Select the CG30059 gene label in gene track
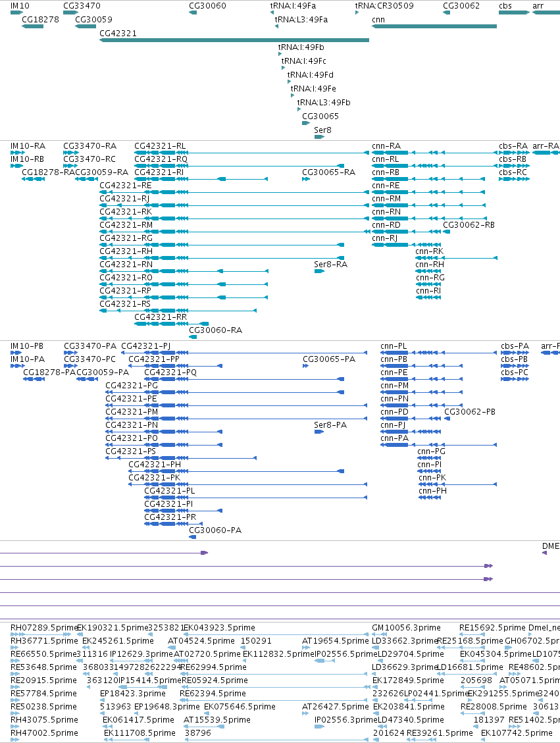Viewport: 560px width, 743px height. tap(94, 20)
